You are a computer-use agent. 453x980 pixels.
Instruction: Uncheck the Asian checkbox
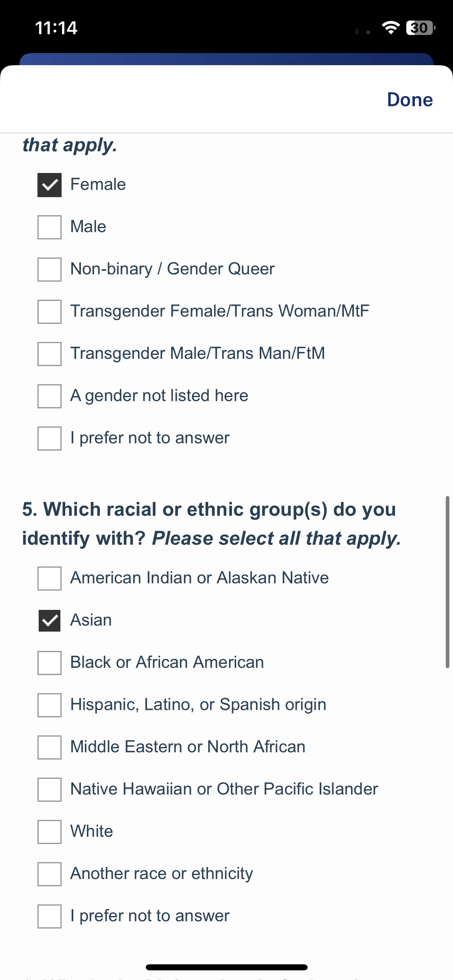[50, 621]
